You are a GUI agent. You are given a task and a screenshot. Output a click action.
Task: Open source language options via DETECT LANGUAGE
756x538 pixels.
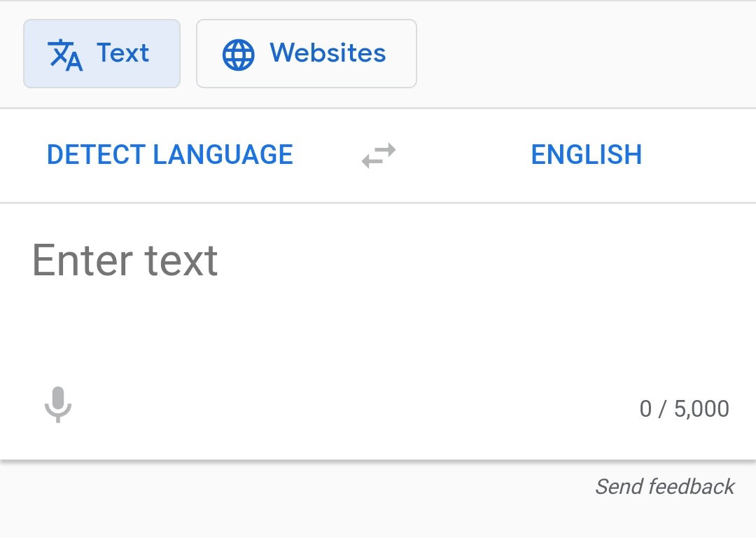click(169, 155)
